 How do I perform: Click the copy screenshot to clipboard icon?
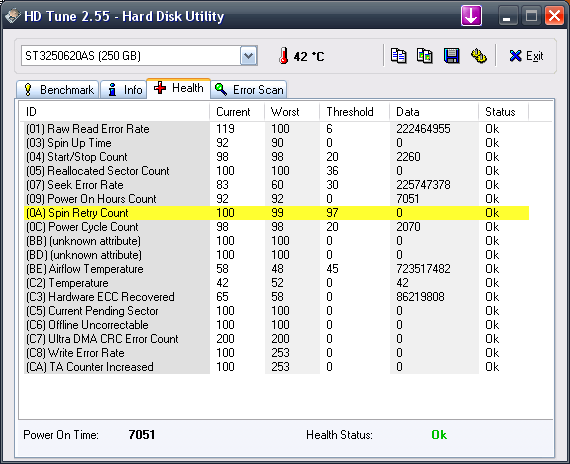425,56
